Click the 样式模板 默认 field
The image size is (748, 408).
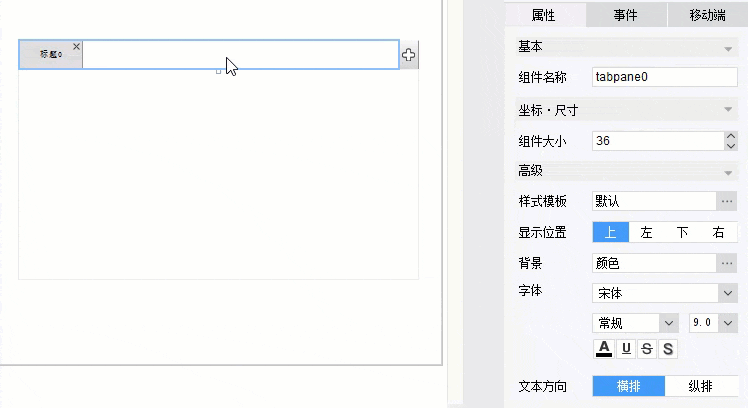(x=654, y=201)
